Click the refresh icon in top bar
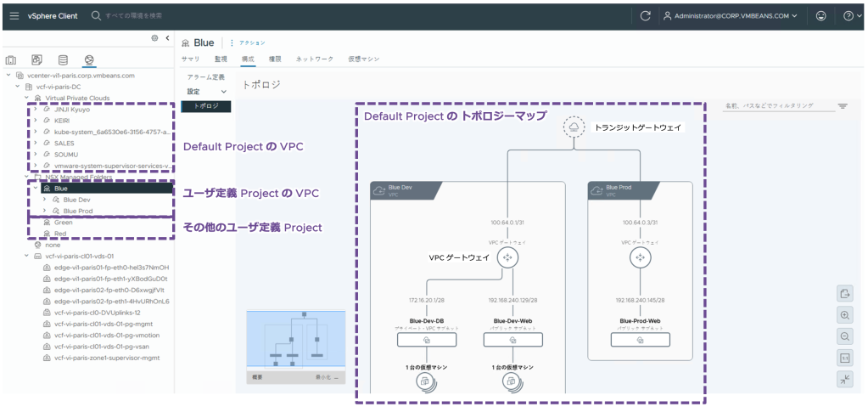This screenshot has height=412, width=868. pos(645,15)
